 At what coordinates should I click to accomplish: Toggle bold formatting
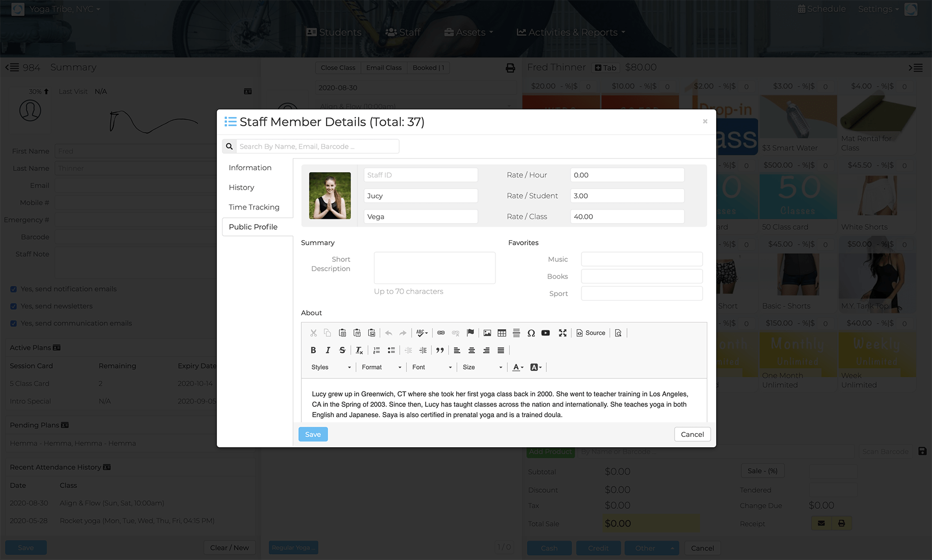[x=313, y=350]
